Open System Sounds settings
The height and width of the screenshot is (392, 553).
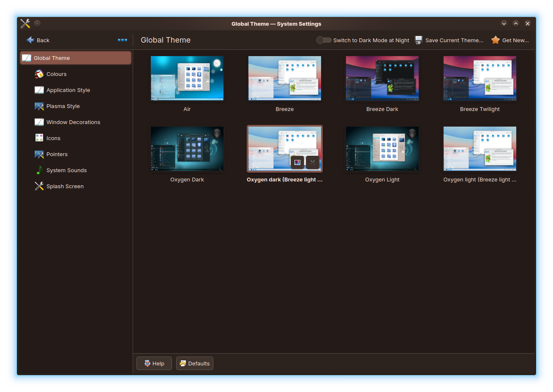pyautogui.click(x=76, y=170)
